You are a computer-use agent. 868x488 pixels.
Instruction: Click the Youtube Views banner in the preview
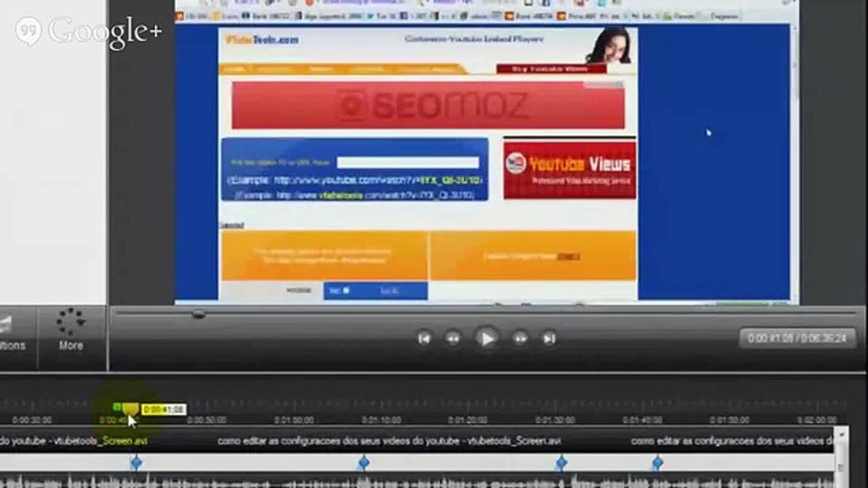pos(570,169)
